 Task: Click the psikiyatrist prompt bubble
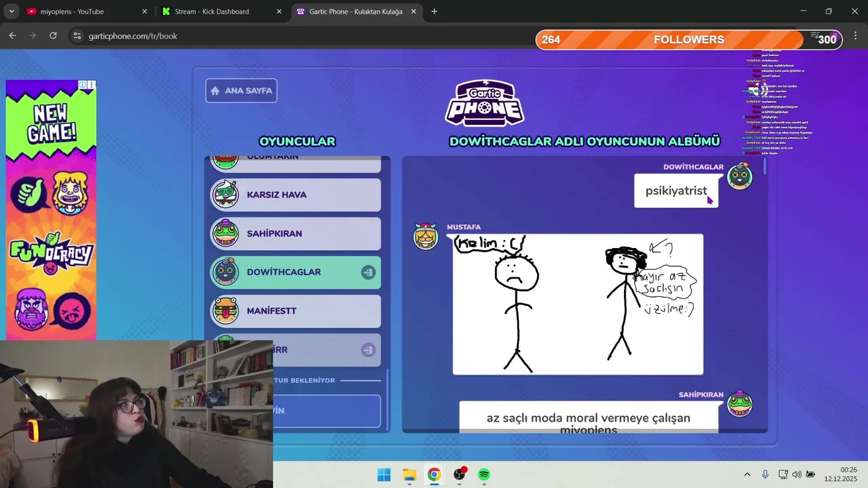(x=676, y=190)
